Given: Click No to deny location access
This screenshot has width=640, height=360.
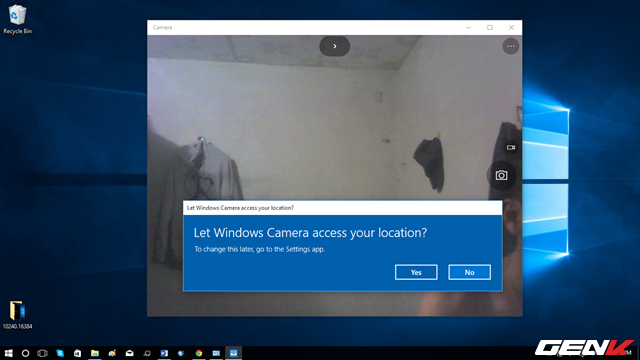Looking at the screenshot, I should [x=469, y=272].
